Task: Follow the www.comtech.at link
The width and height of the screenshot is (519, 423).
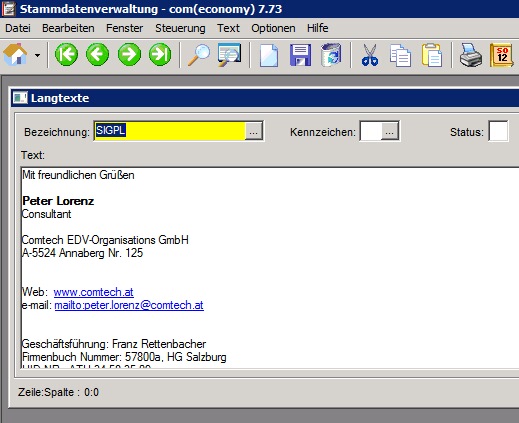Action: point(93,292)
